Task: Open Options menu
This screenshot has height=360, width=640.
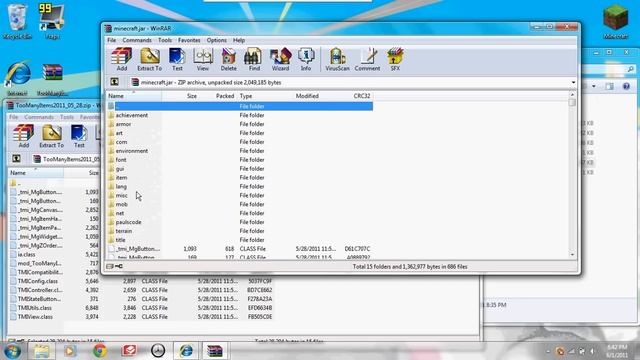Action: click(x=216, y=40)
